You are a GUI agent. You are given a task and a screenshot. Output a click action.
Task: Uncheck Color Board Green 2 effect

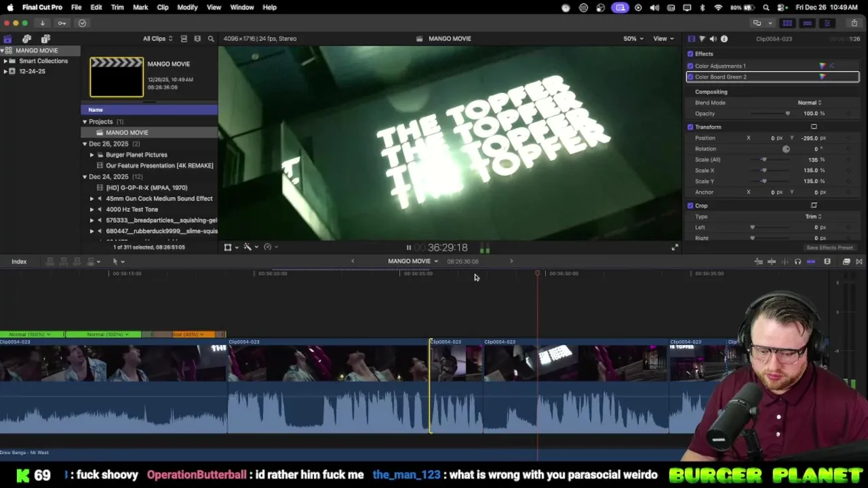point(690,77)
